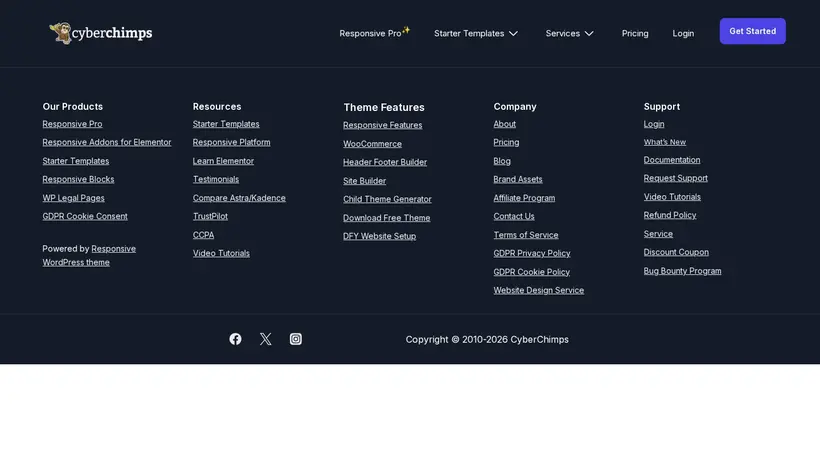Open the Documentation link
Image resolution: width=820 pixels, height=461 pixels.
[672, 160]
